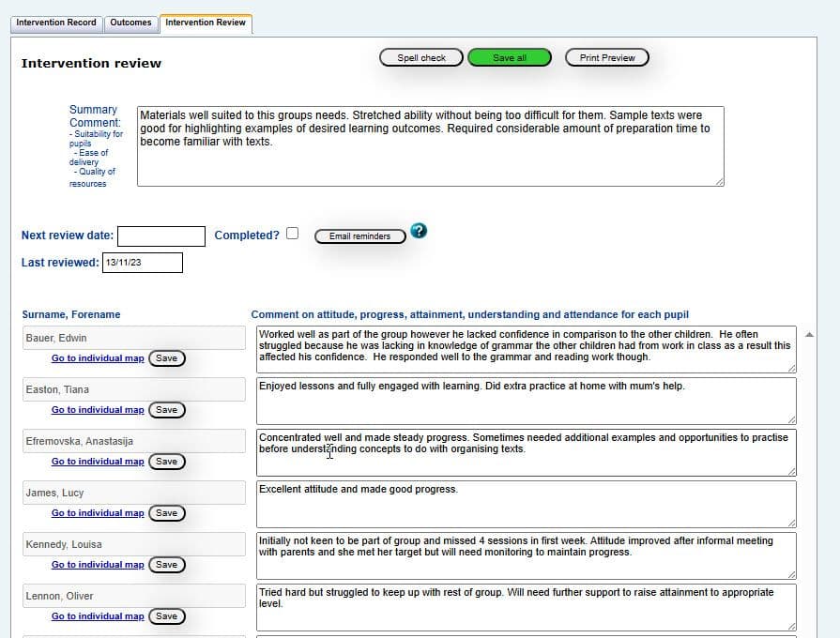Check the Completed checkbox
Viewport: 840px width, 638px height.
click(x=292, y=234)
